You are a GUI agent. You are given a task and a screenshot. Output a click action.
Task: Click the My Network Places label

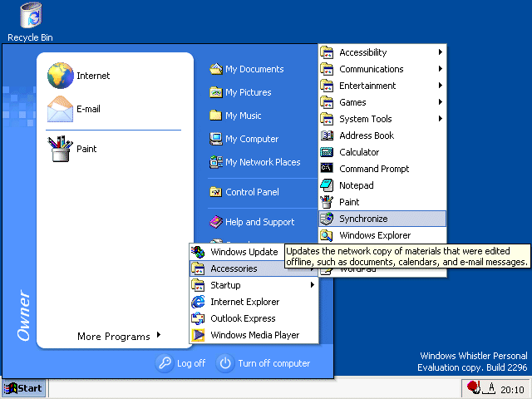263,162
